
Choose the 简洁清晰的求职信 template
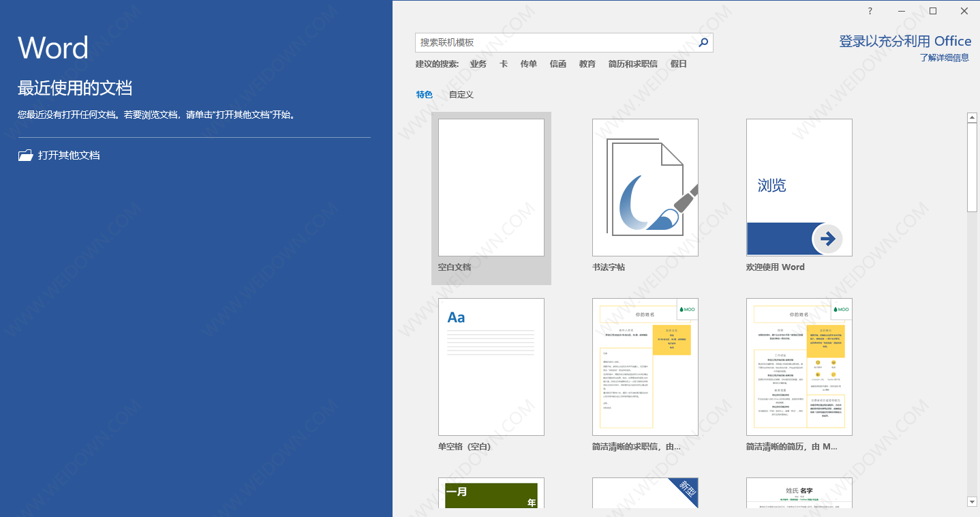(x=645, y=375)
